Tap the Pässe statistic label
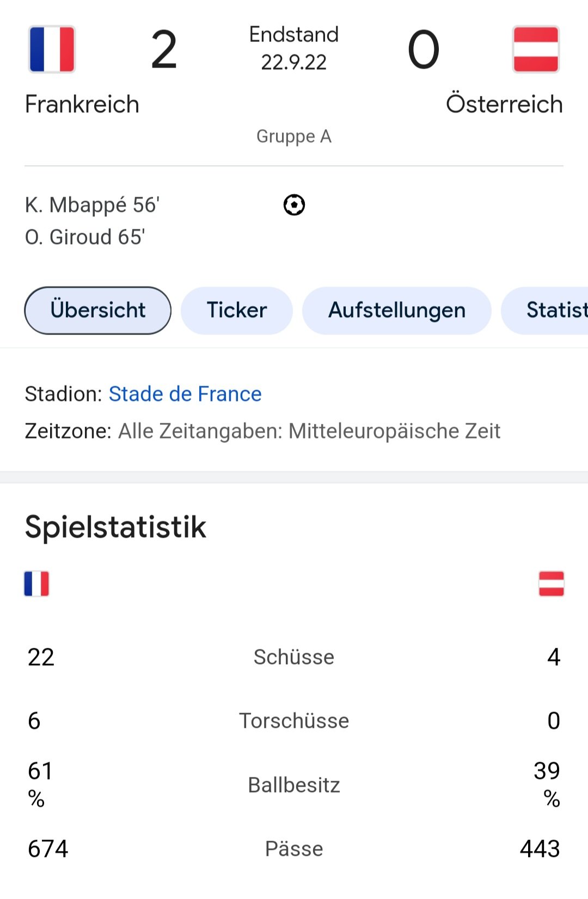 294,849
